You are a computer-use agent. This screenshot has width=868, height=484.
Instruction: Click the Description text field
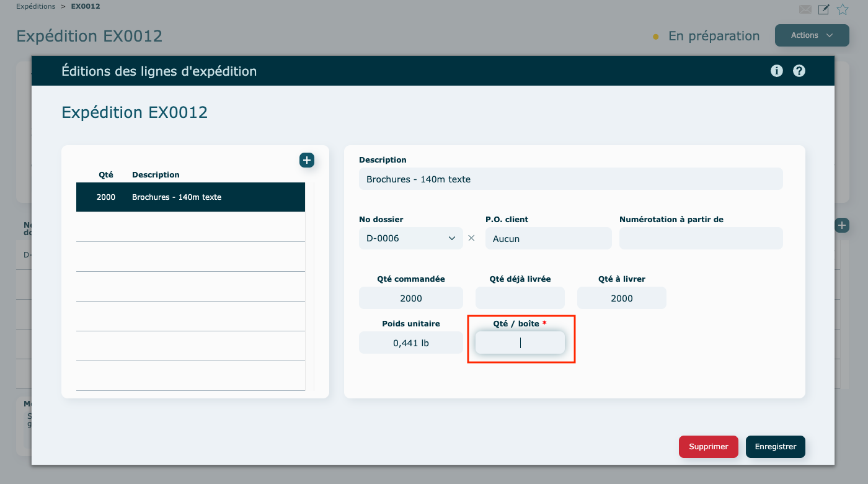click(x=570, y=179)
